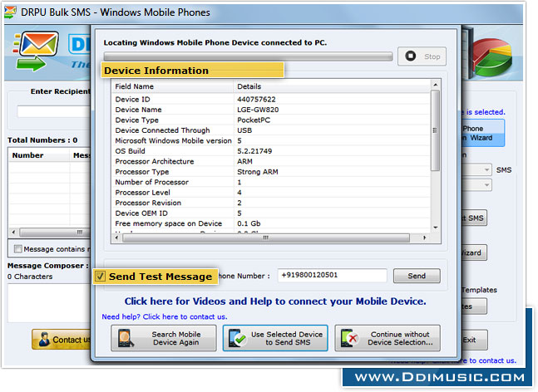Click the green check phone icon
The image size is (538, 392).
237,338
